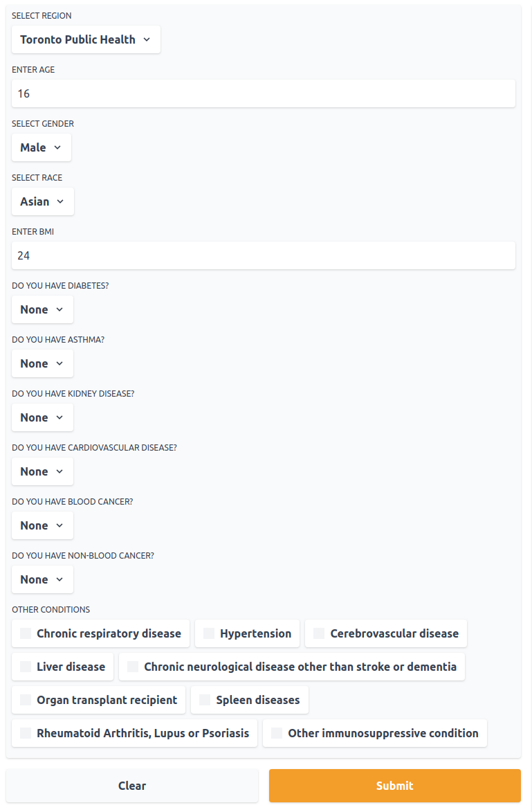Expand the gender dropdown showing Male
This screenshot has height=812, width=532.
point(42,147)
